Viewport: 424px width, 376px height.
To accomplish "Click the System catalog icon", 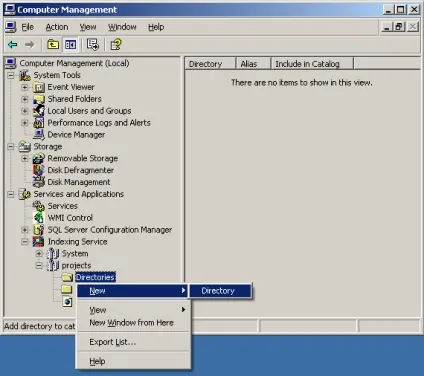I will pos(53,254).
